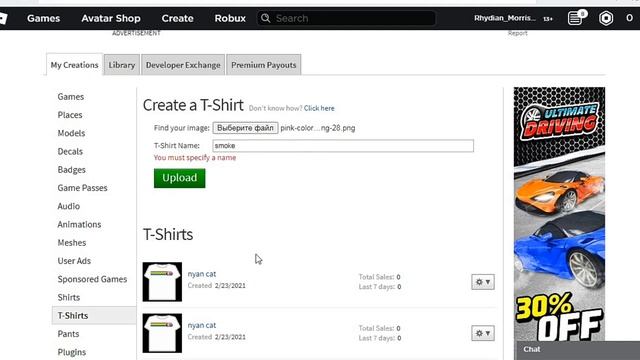Click the Выберите файл file button
The height and width of the screenshot is (360, 640).
point(245,128)
